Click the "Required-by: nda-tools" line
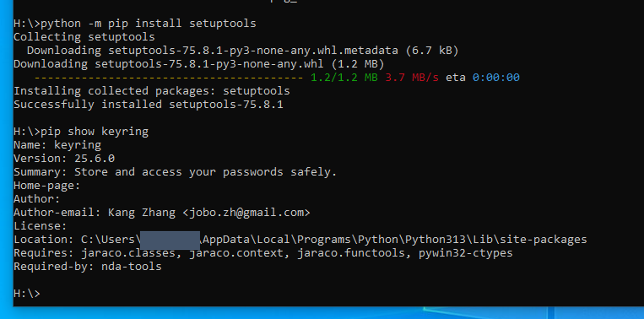 (87, 267)
